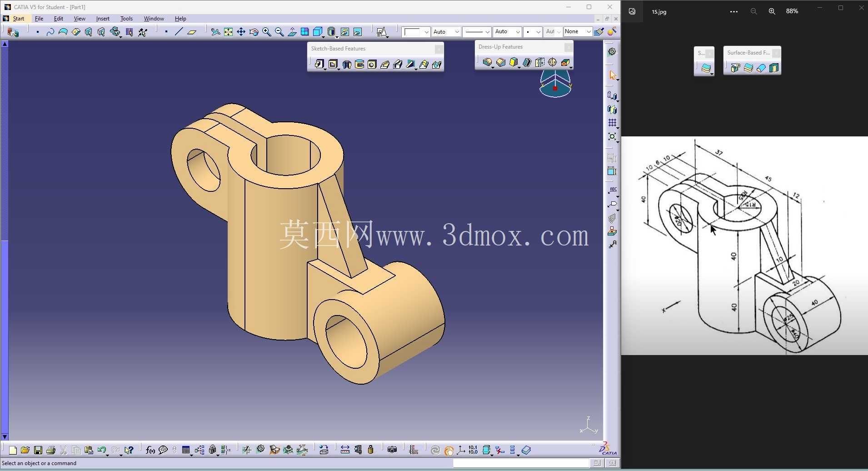The height and width of the screenshot is (471, 868).
Task: Select the Slot tool in Sketch-Based Features
Action: 398,64
